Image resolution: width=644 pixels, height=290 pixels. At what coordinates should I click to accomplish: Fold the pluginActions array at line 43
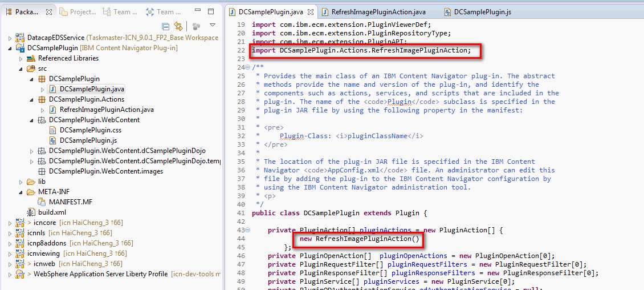(247, 230)
